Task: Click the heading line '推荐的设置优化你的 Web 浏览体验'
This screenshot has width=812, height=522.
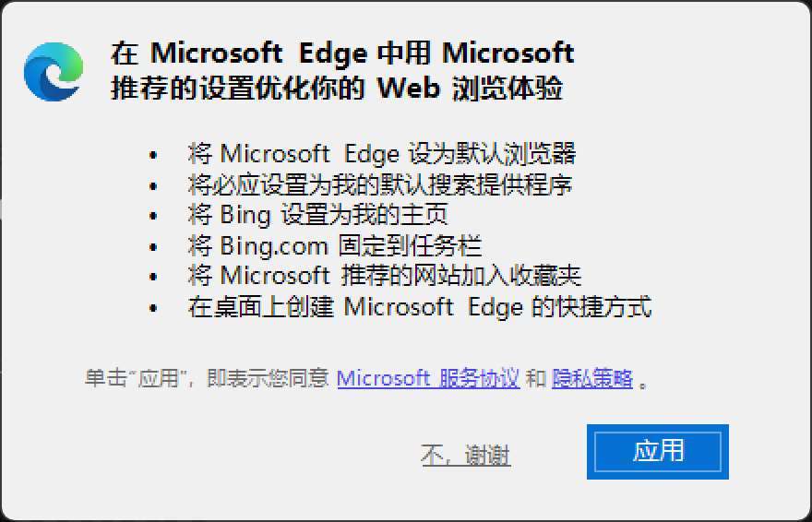Action: (x=337, y=89)
